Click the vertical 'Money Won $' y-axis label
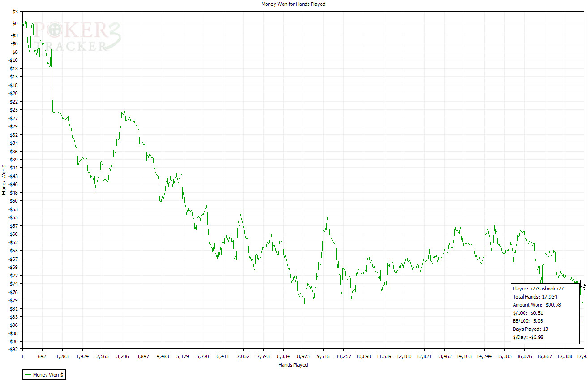 click(x=4, y=179)
